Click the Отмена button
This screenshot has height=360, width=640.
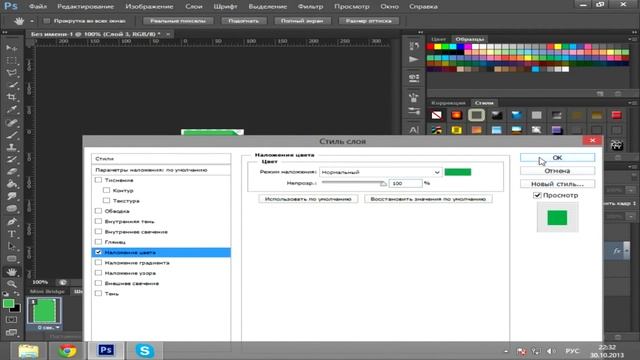pos(557,171)
